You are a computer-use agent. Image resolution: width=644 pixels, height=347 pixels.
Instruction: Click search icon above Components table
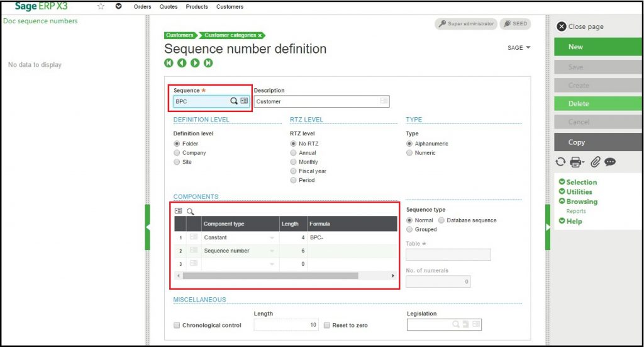click(x=191, y=212)
